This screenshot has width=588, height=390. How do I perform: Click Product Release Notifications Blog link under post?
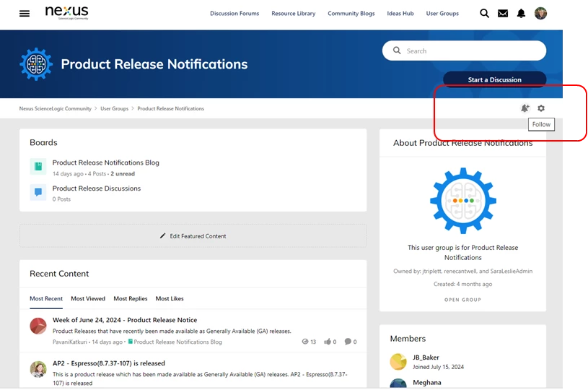point(177,342)
